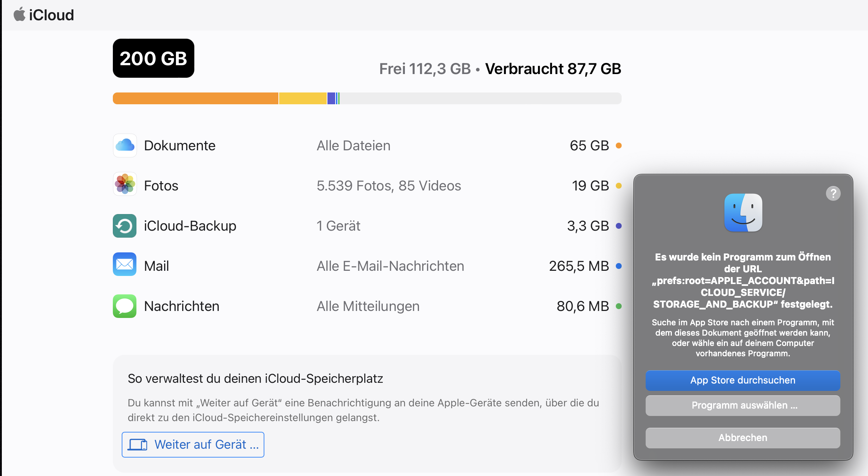This screenshot has width=868, height=476.
Task: Click the green dot beside 80,6 MB
Action: (619, 306)
